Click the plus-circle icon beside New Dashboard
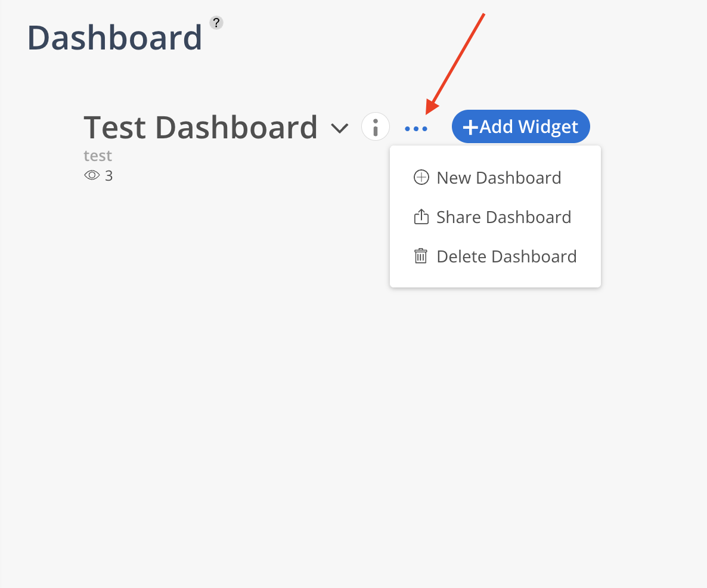707x588 pixels. pyautogui.click(x=421, y=178)
